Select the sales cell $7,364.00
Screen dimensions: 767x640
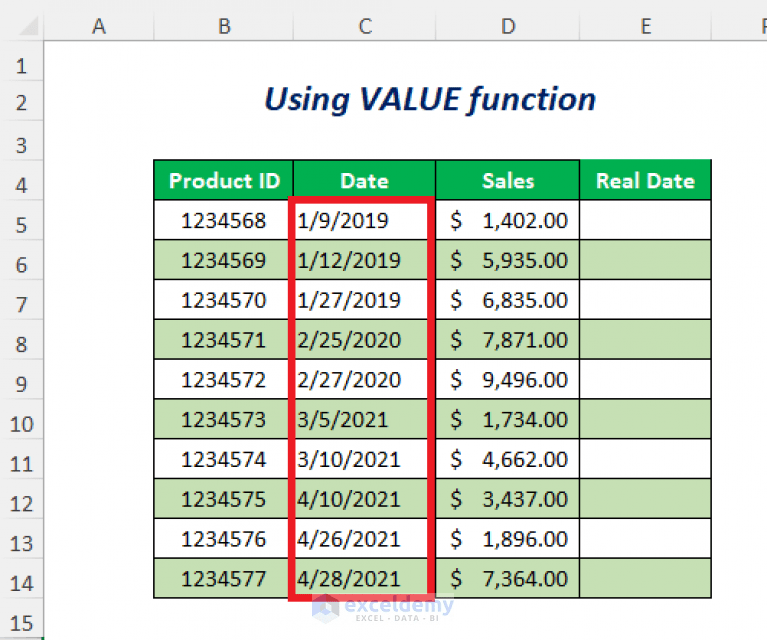point(508,578)
